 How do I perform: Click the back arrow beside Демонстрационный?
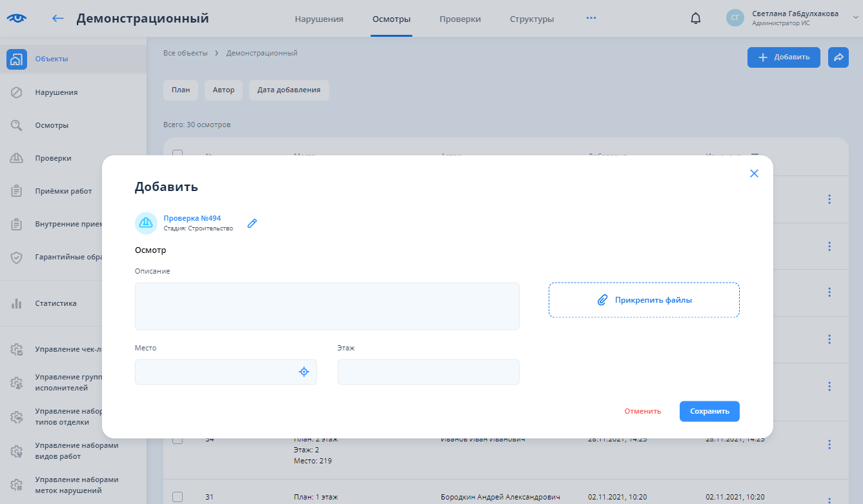click(x=58, y=18)
